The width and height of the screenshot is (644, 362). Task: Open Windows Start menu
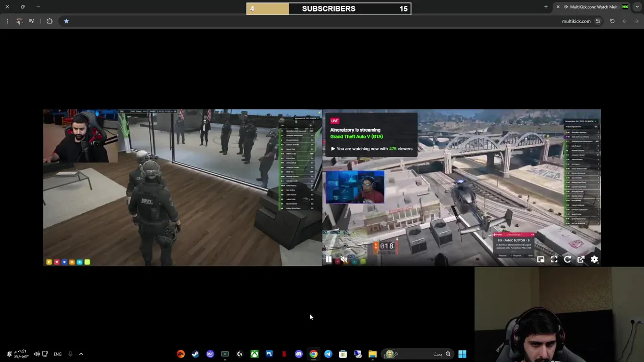pos(462,354)
